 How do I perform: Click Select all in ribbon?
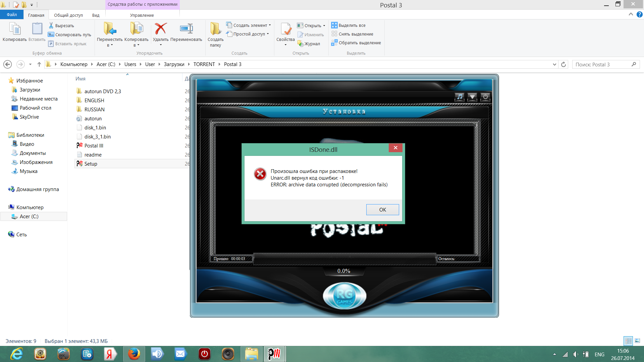pyautogui.click(x=352, y=25)
